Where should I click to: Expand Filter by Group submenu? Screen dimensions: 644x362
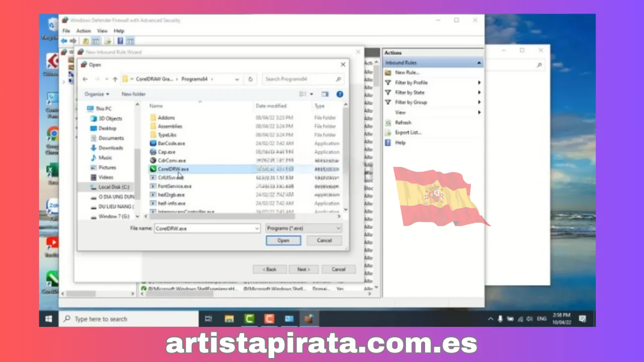click(x=479, y=102)
